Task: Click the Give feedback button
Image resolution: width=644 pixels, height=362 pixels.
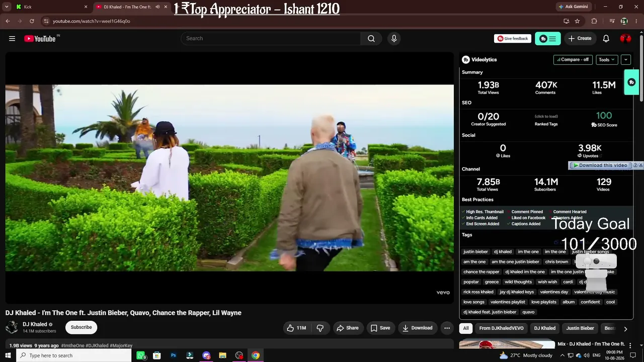Action: pos(513,39)
